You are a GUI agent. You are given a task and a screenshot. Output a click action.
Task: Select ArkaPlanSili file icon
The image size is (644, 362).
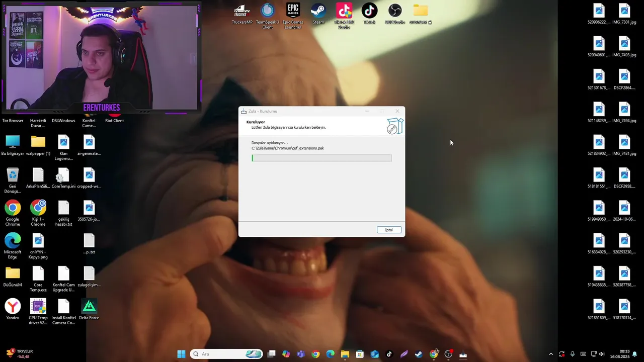pos(38,177)
